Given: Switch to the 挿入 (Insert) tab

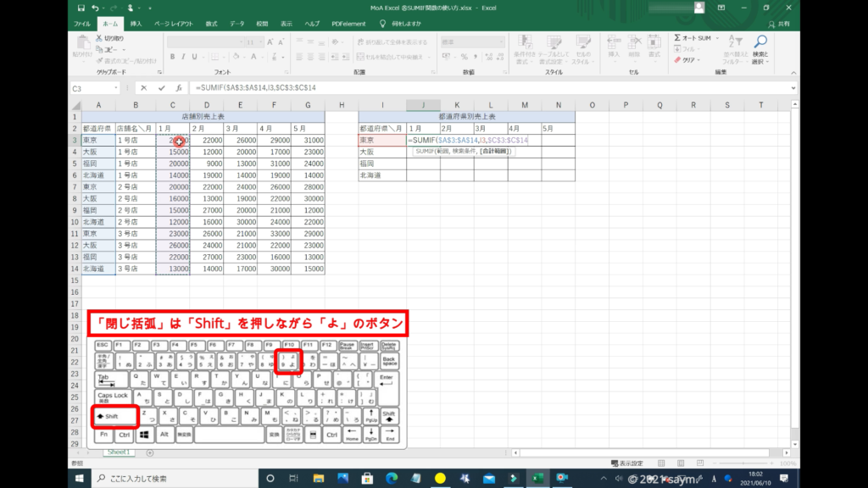Looking at the screenshot, I should click(136, 24).
